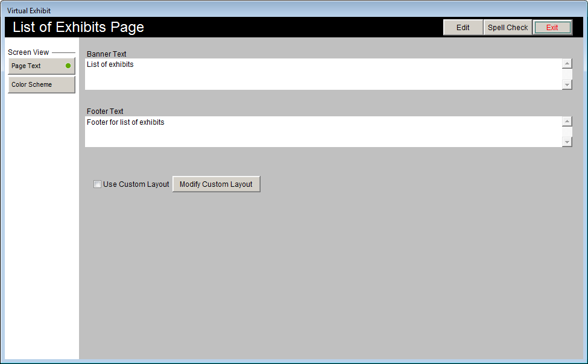The width and height of the screenshot is (588, 364).
Task: Click the Banner Text scrollbar track
Action: point(567,74)
